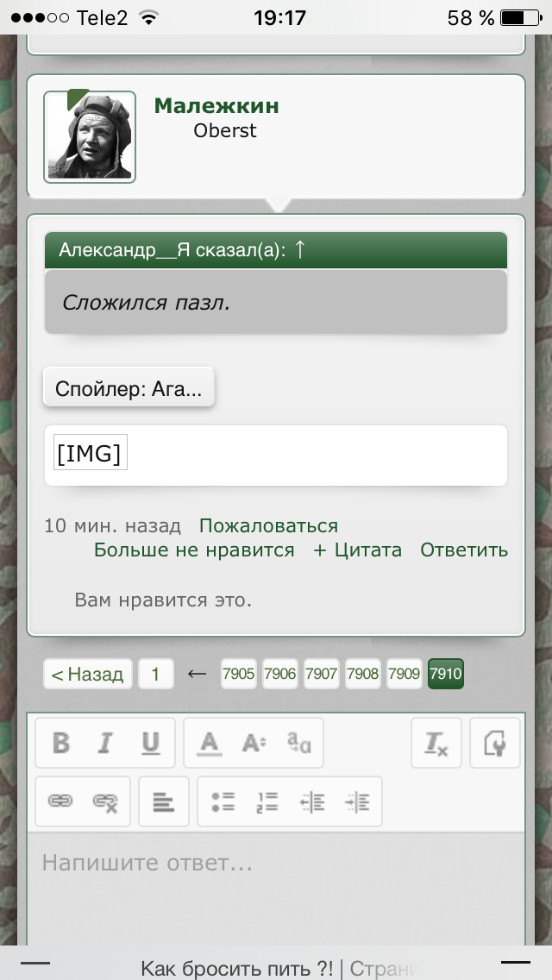Click Ответить to reply to post
Viewport: 552px width, 980px height.
(x=464, y=550)
